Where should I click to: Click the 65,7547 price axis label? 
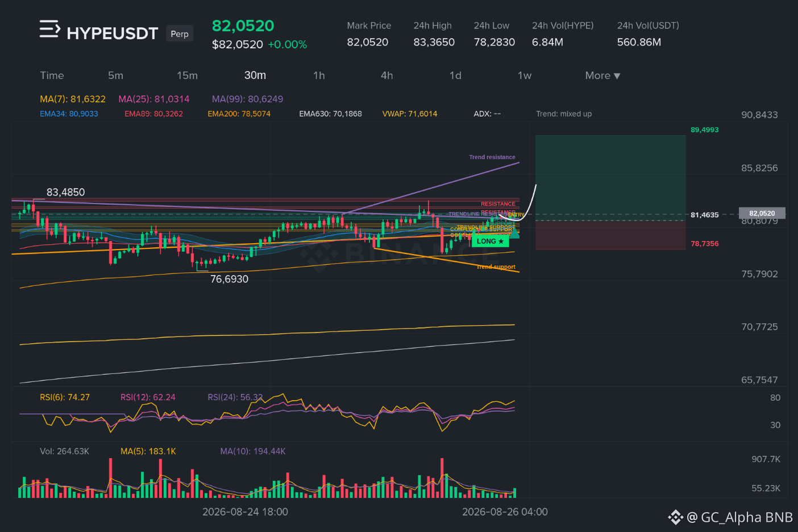[759, 380]
